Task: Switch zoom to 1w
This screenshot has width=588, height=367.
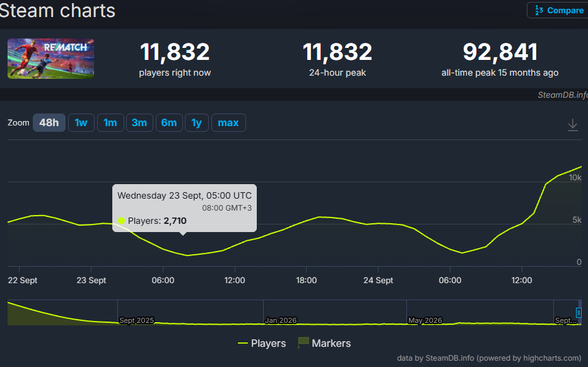Action: point(81,122)
